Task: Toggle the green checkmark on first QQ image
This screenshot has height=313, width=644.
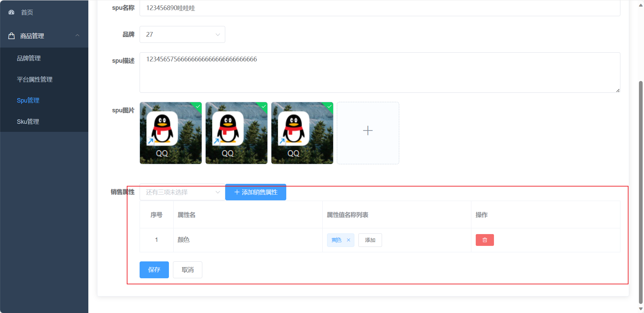Action: pos(197,107)
